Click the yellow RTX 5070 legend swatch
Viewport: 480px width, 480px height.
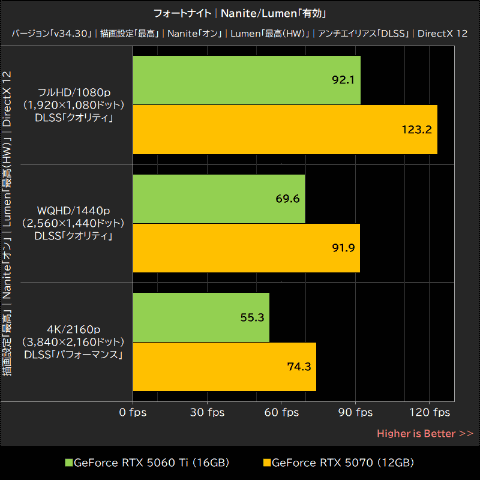(x=267, y=463)
